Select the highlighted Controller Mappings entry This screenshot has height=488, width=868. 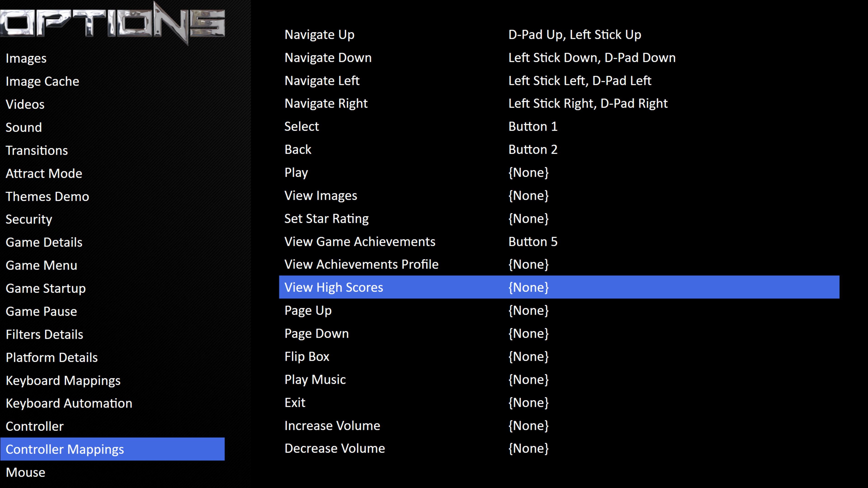pyautogui.click(x=113, y=449)
